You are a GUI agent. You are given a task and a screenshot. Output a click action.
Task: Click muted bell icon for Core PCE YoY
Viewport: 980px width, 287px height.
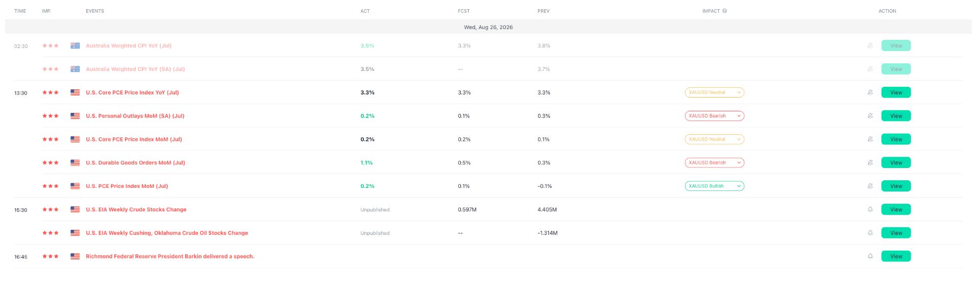(870, 92)
